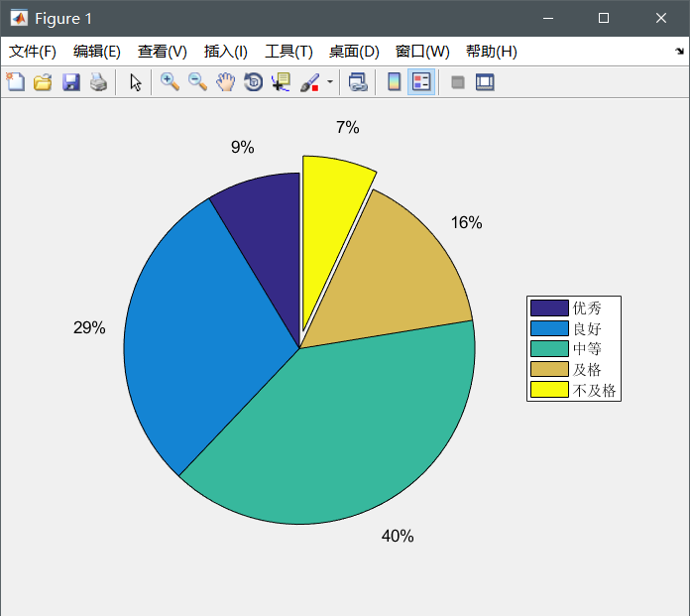The image size is (690, 616).
Task: Click the MATLAB logo in title bar
Action: click(19, 18)
